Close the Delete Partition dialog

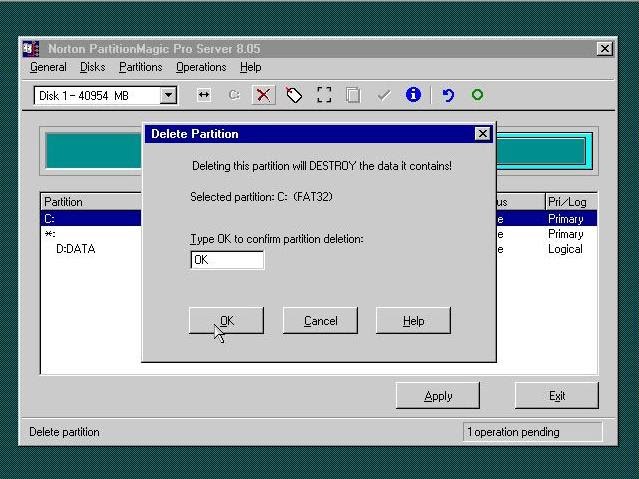[483, 134]
